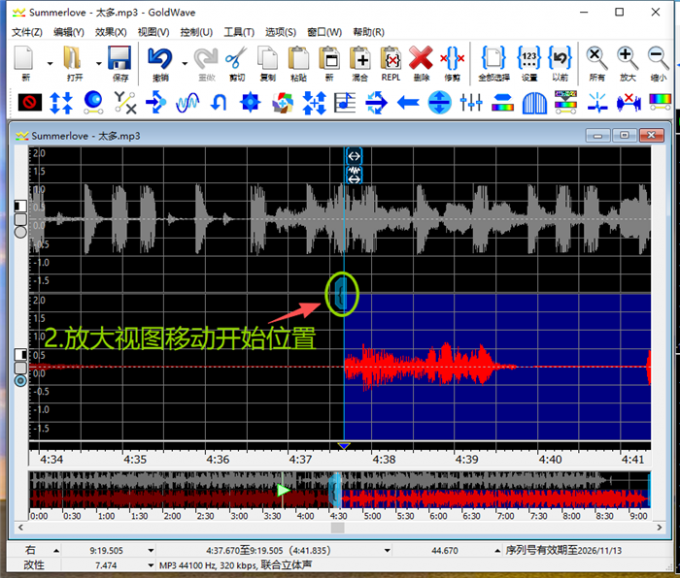Open the 效果(X) effects menu
Image resolution: width=680 pixels, height=578 pixels.
(110, 32)
